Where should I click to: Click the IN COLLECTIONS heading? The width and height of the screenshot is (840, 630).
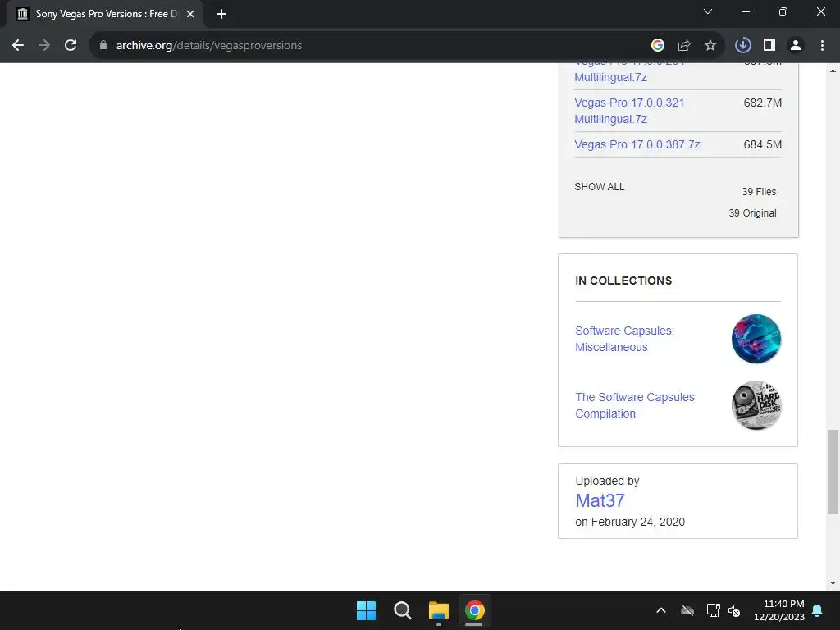[x=623, y=281]
